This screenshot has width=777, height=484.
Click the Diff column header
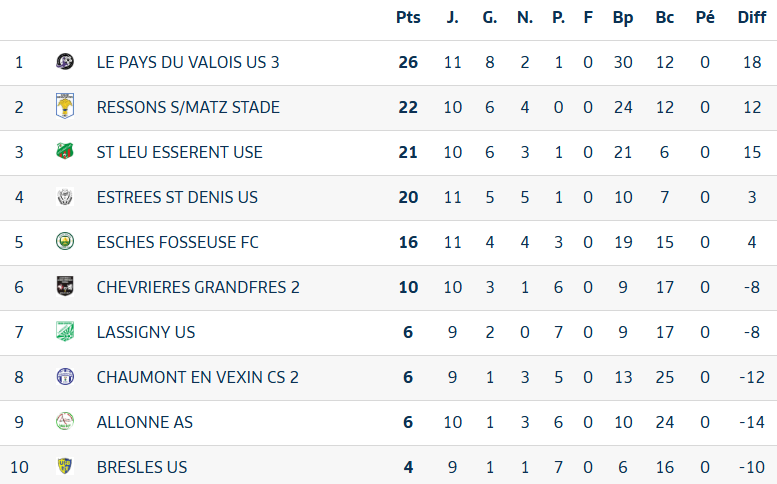[x=751, y=17]
